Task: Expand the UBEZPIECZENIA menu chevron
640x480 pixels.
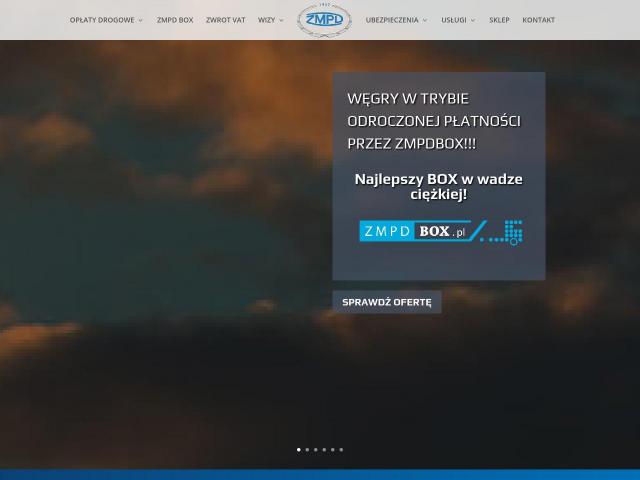Action: pos(424,20)
